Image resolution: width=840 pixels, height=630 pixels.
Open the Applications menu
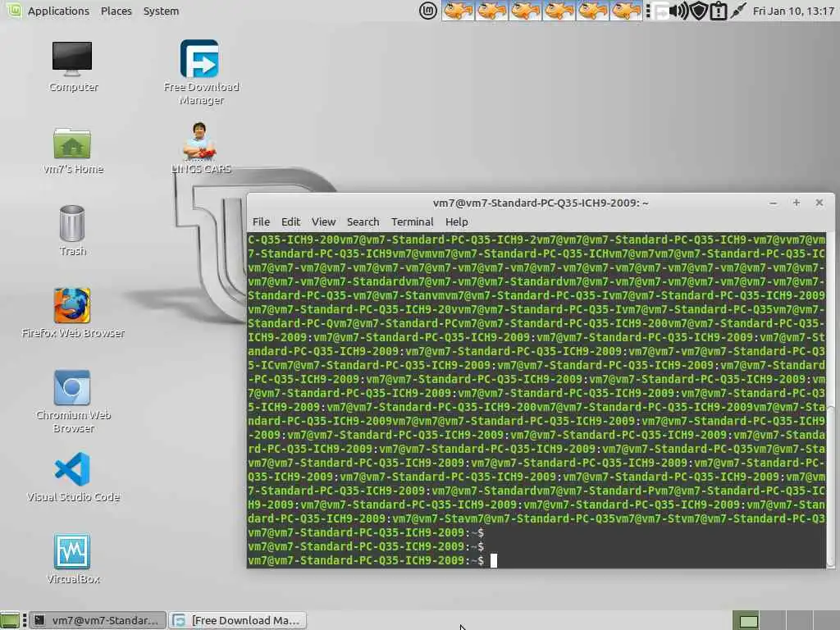click(58, 11)
